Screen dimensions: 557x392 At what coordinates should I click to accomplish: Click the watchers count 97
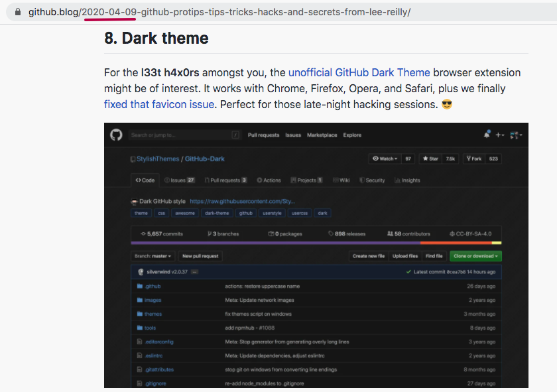tap(408, 159)
